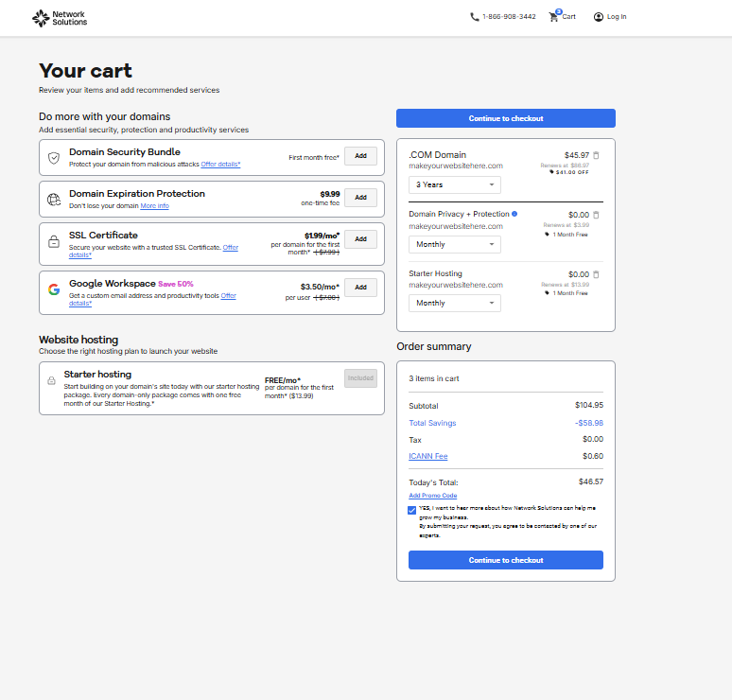Screen dimensions: 732x700
Task: Click the Log In text
Action: pyautogui.click(x=617, y=17)
